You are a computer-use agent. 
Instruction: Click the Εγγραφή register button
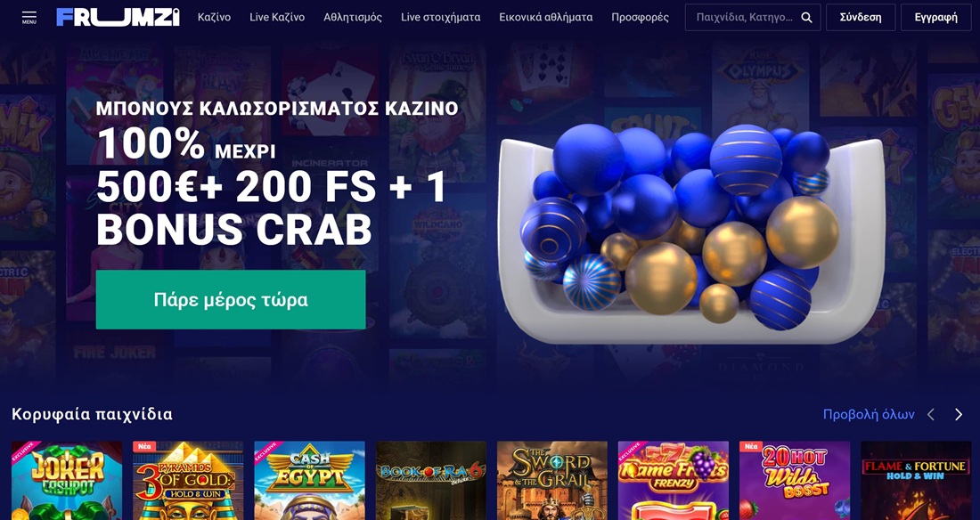(x=935, y=18)
